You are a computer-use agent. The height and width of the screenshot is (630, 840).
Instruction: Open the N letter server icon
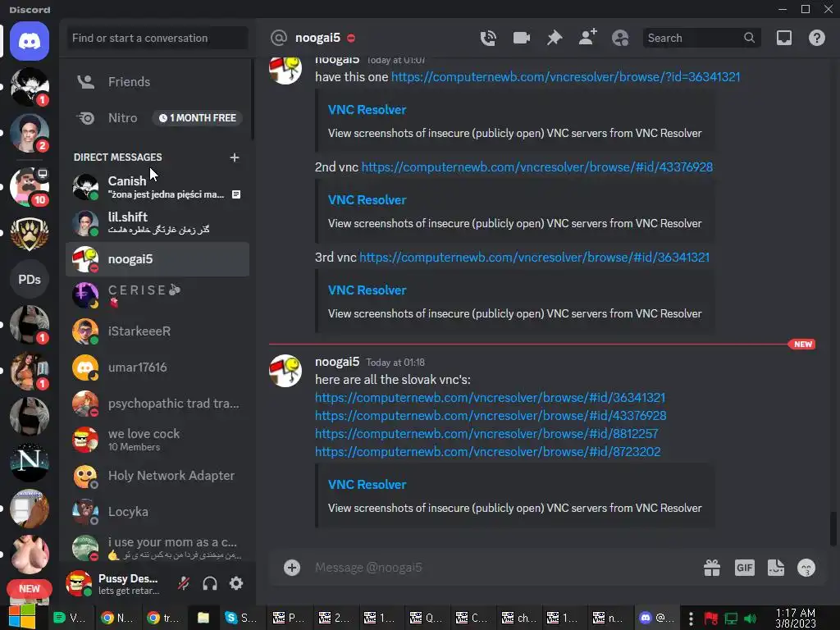[x=30, y=461]
